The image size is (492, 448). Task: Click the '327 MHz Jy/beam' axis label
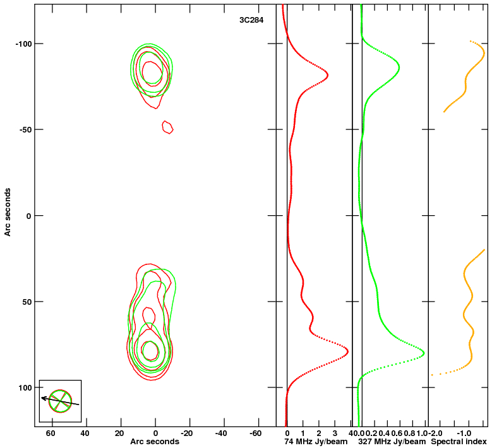[392, 442]
